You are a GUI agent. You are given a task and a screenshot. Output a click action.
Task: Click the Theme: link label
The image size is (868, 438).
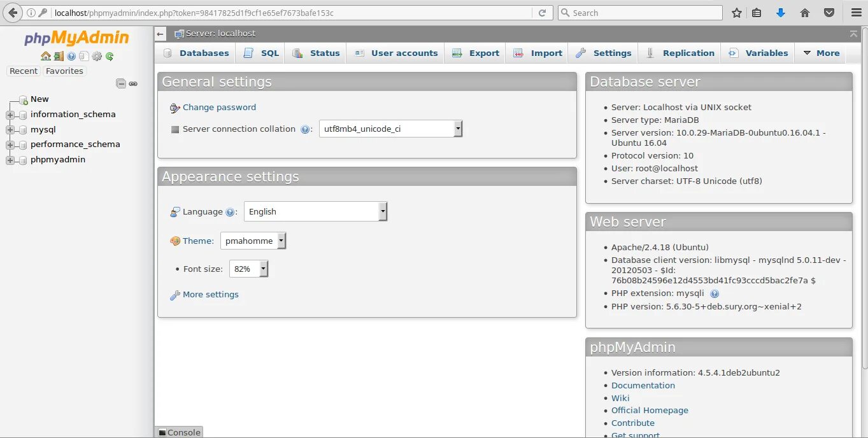pos(198,241)
